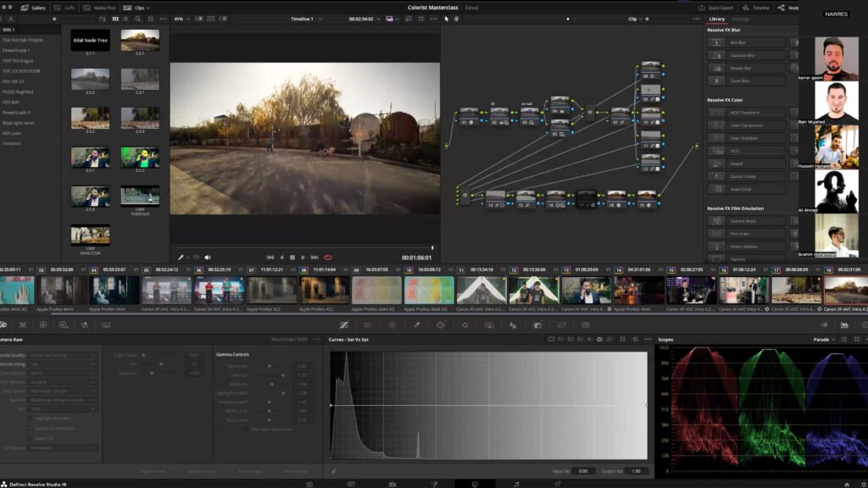The image size is (868, 488).
Task: Open the Color Wheels palette
Action: (43, 325)
